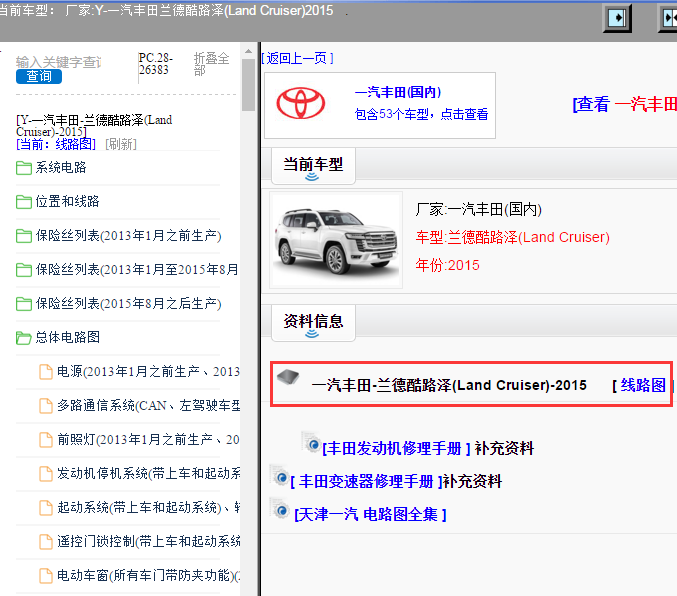Click 折叠全部 to collapse all
The height and width of the screenshot is (596, 677).
pos(211,64)
